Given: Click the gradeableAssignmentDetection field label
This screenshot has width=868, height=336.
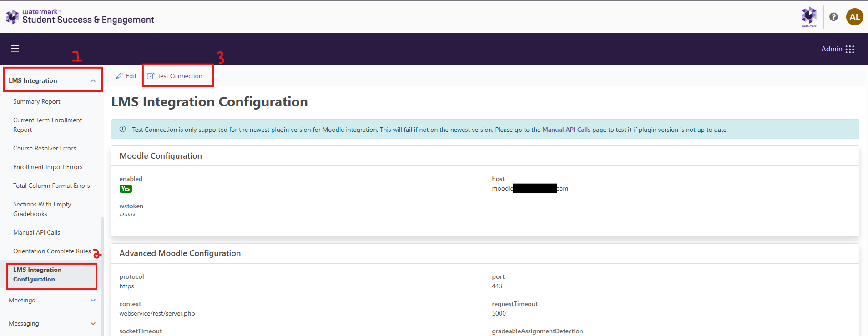Looking at the screenshot, I should point(537,331).
